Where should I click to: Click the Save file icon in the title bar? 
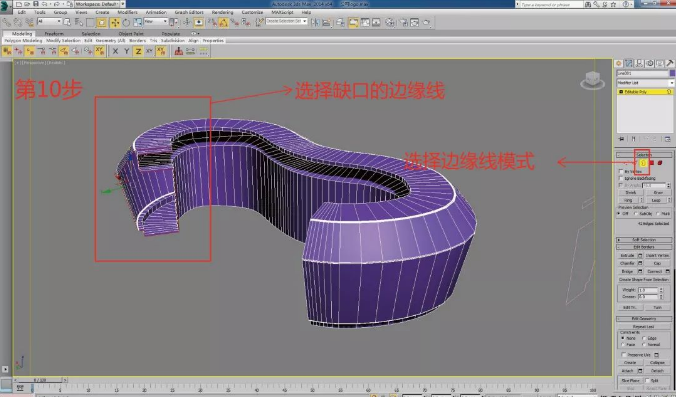click(36, 4)
